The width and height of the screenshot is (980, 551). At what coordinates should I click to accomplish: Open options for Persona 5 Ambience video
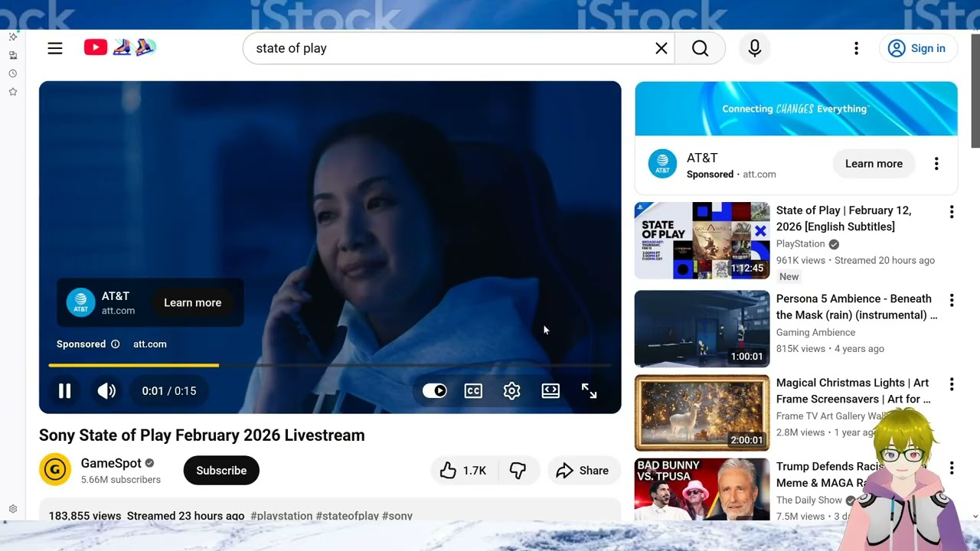pos(952,300)
